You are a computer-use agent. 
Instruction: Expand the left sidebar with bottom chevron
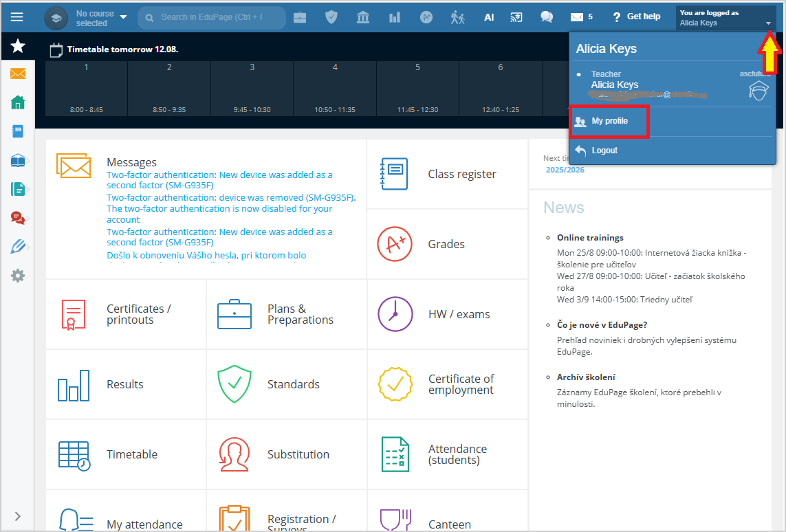click(18, 516)
